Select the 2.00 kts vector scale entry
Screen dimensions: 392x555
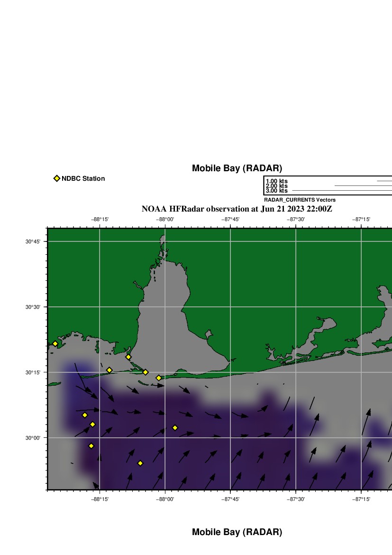click(x=277, y=186)
